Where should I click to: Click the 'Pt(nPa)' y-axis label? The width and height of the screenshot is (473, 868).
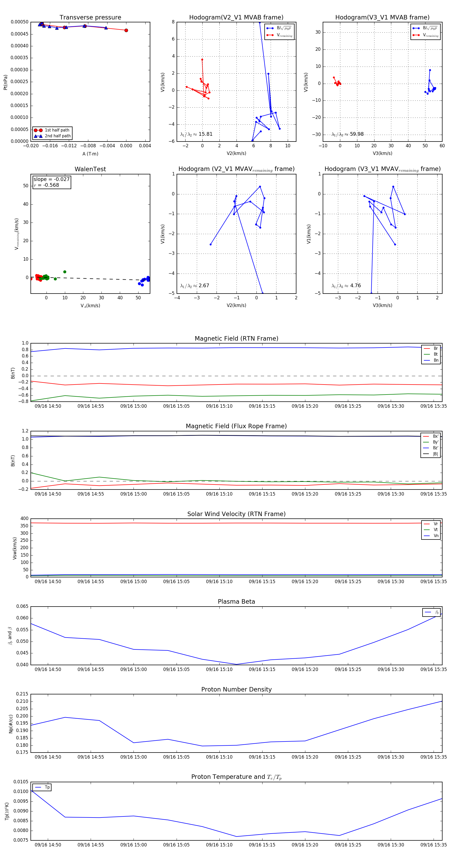coord(5,82)
